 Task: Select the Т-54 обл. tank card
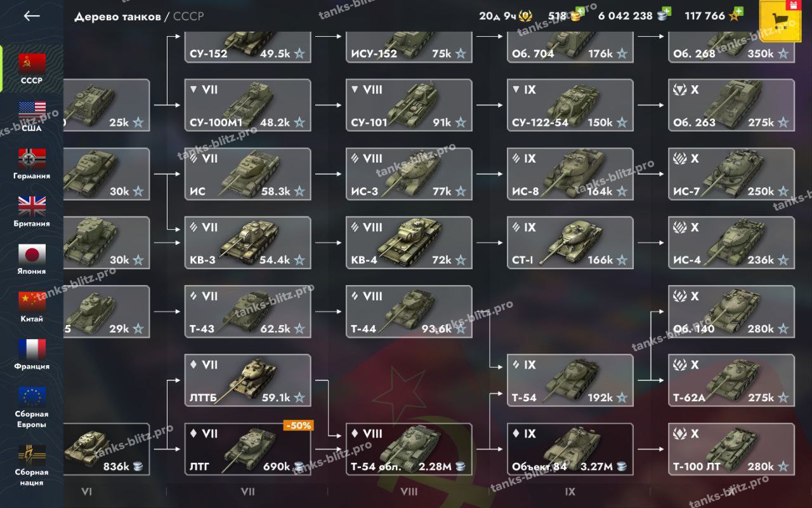pos(409,448)
